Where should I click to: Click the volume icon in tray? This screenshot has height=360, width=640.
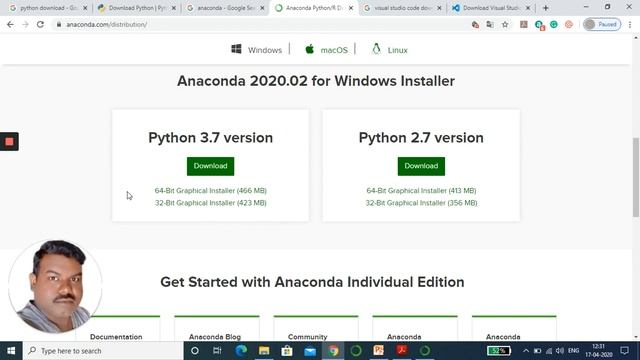tap(560, 351)
